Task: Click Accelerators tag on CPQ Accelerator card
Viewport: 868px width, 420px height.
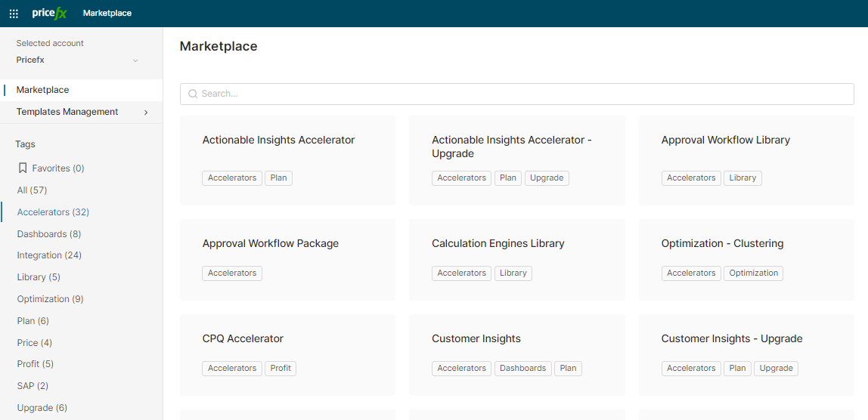Action: click(232, 369)
